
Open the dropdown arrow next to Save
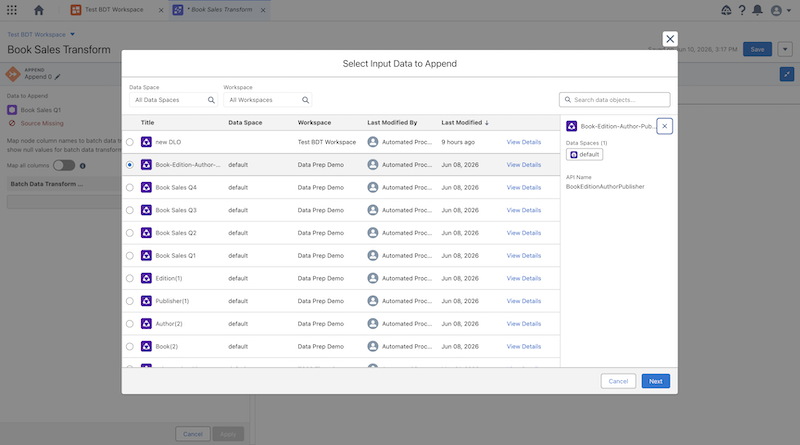pyautogui.click(x=785, y=50)
